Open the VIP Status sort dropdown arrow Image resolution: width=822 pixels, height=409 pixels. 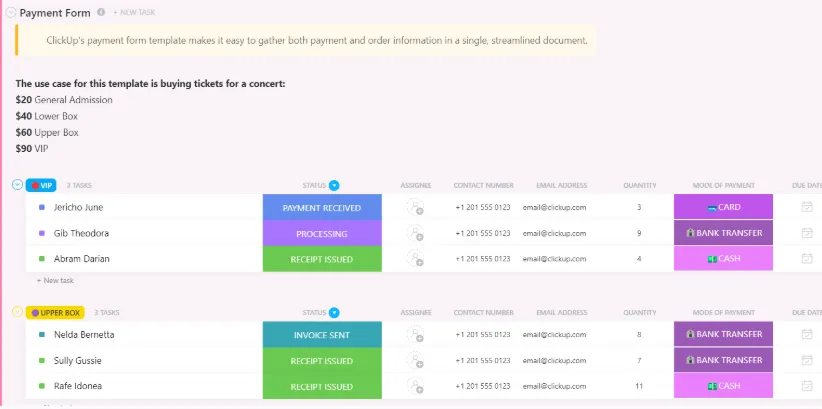click(x=334, y=185)
